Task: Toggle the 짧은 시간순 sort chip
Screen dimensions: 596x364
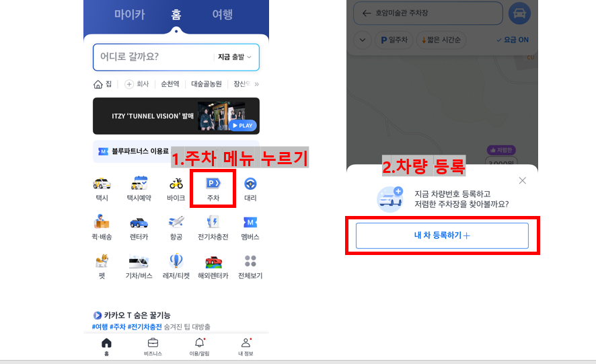Action: point(441,40)
